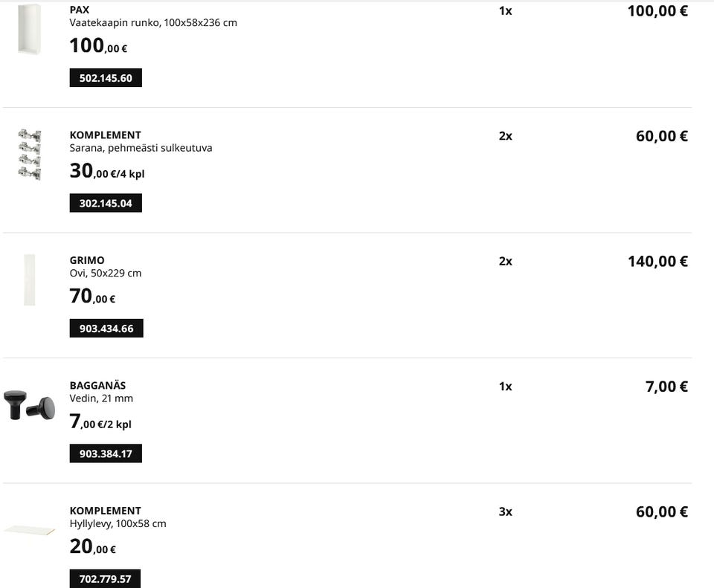
Task: Click the 100,00 € PAX line total
Action: [x=657, y=11]
